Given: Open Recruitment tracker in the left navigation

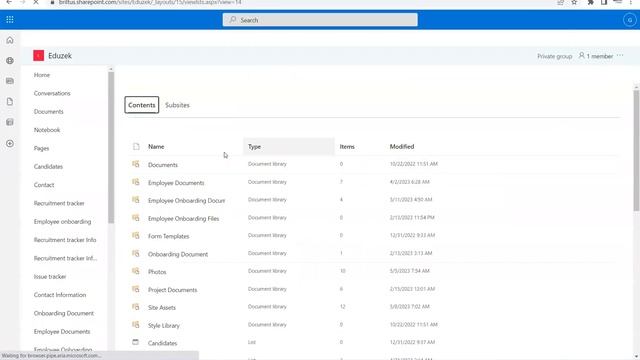Looking at the screenshot, I should pyautogui.click(x=59, y=203).
